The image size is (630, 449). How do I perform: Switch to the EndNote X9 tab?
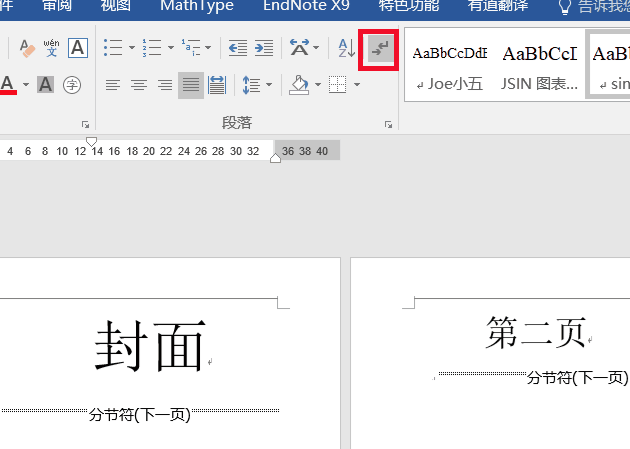pos(306,6)
